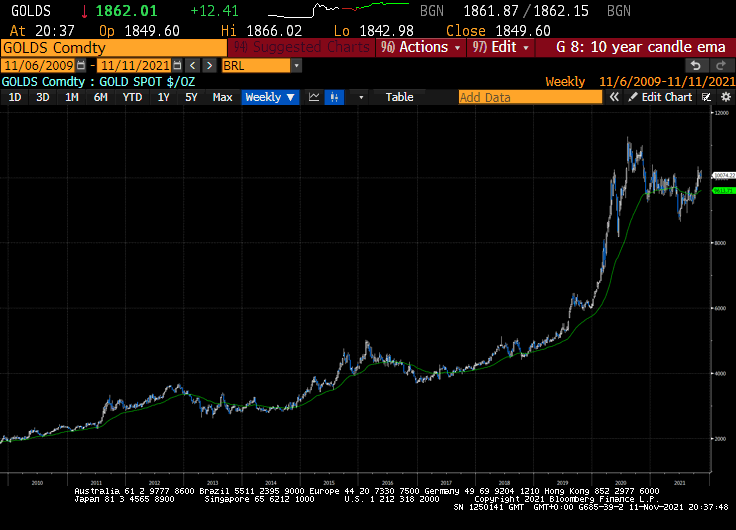Select the 1D range tab

(x=15, y=97)
